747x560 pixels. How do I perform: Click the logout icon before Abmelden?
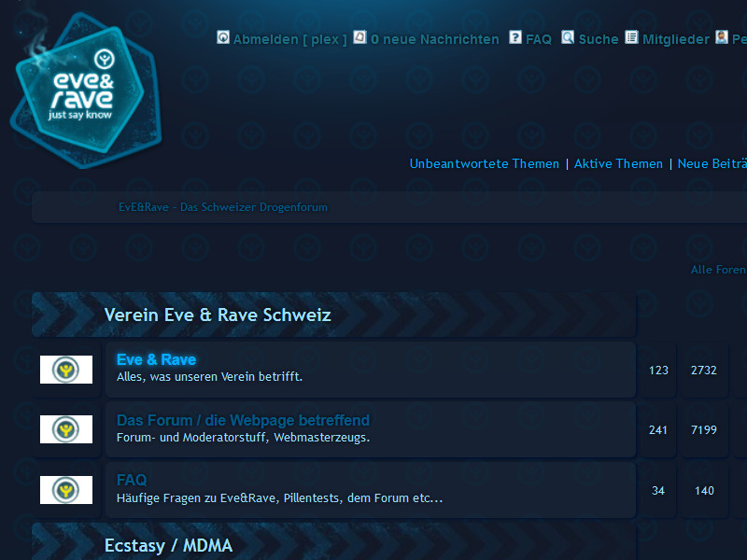coord(223,37)
